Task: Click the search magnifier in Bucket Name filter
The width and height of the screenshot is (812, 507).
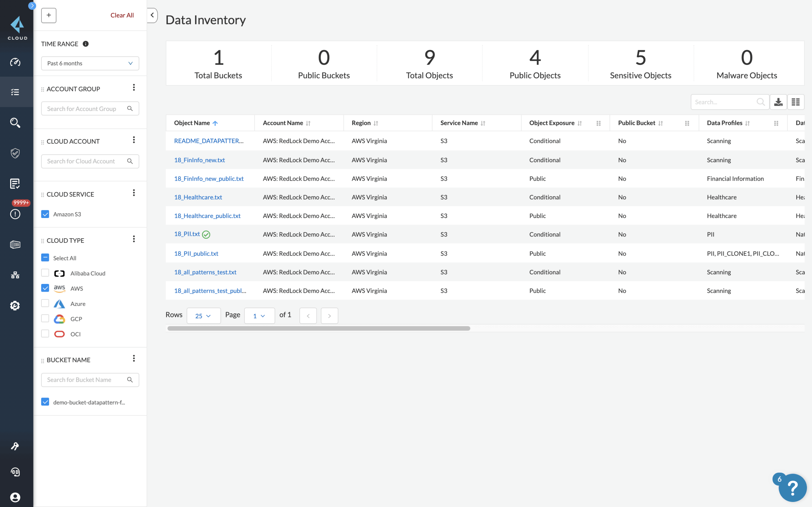Action: tap(130, 380)
